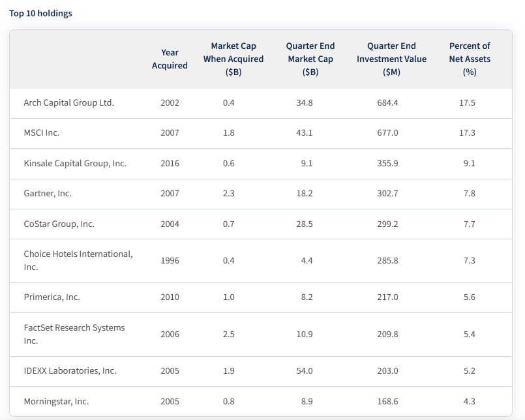
Task: Click the 17.3 percent of net assets
Action: point(467,133)
